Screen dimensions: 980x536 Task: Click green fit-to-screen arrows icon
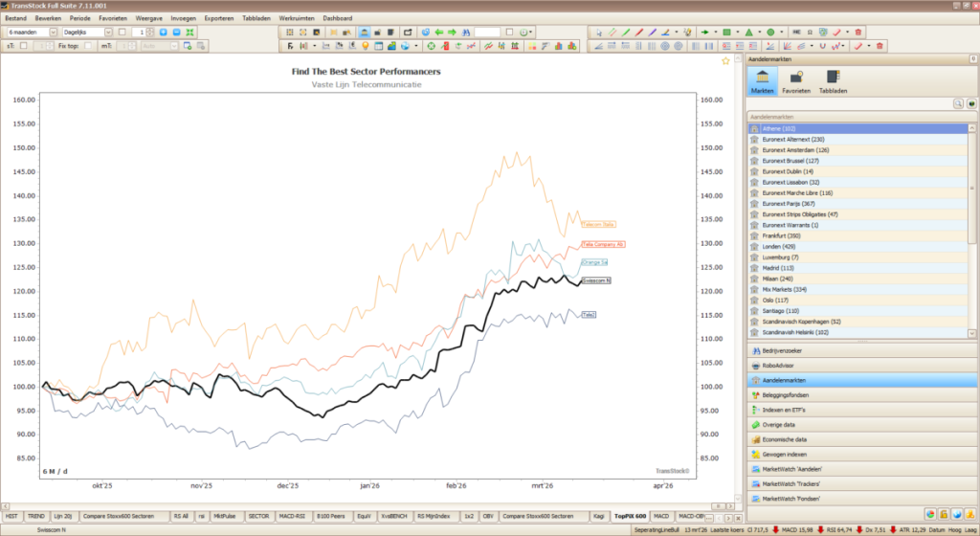(190, 32)
